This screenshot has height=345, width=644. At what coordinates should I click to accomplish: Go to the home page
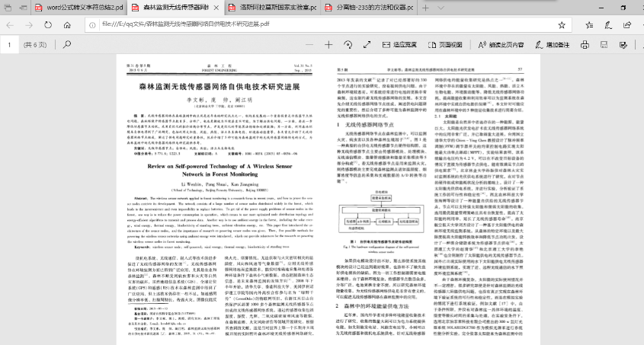pyautogui.click(x=67, y=25)
